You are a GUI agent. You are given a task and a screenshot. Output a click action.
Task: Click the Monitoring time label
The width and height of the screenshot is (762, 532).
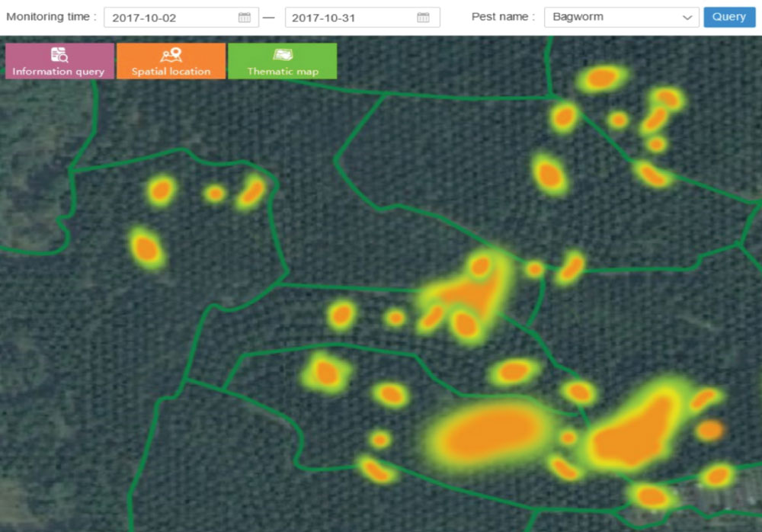[51, 17]
